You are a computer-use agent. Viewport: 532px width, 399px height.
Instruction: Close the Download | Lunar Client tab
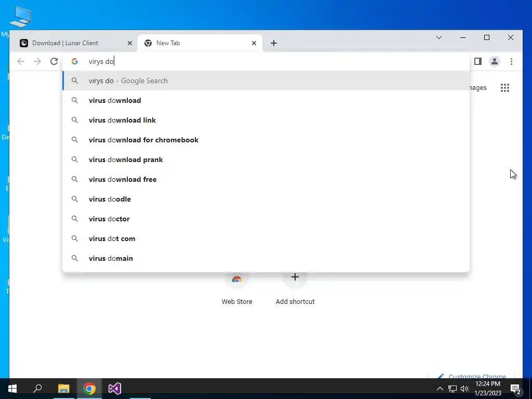pos(129,43)
